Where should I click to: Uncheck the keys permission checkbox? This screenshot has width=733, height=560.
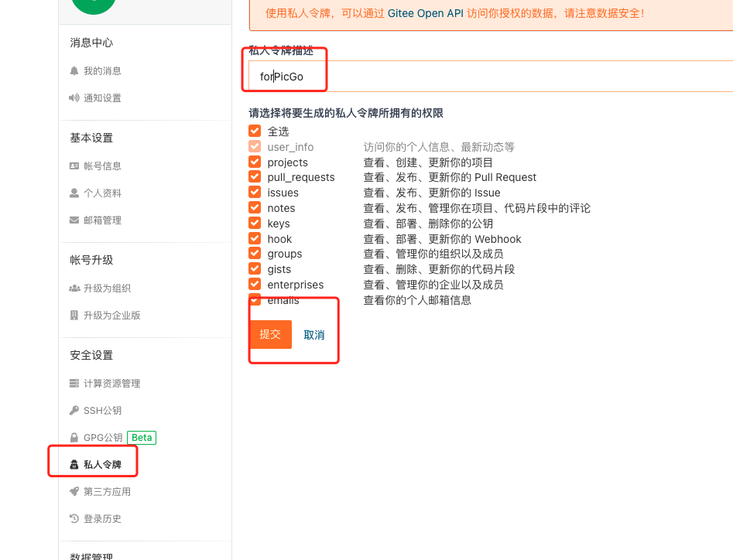[255, 223]
